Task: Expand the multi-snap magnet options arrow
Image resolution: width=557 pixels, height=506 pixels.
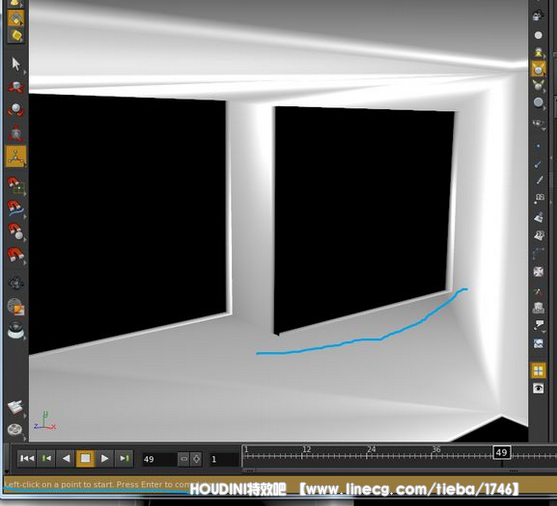Action: (x=25, y=263)
